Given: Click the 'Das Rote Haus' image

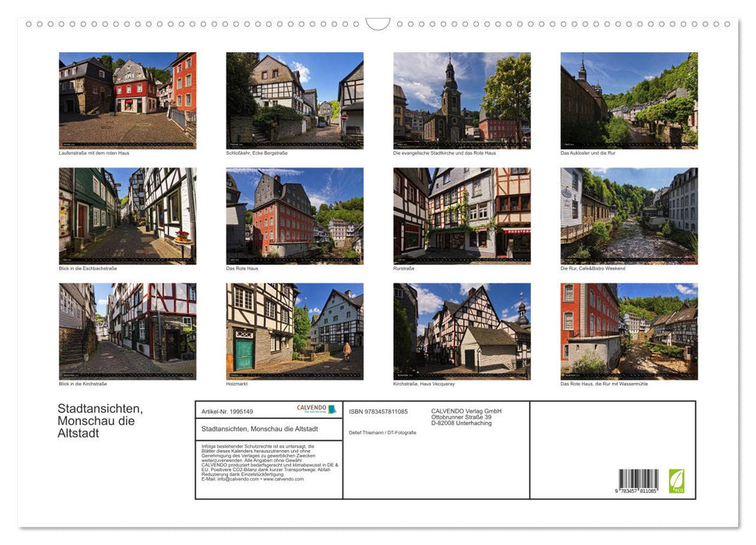Looking at the screenshot, I should pyautogui.click(x=294, y=215).
